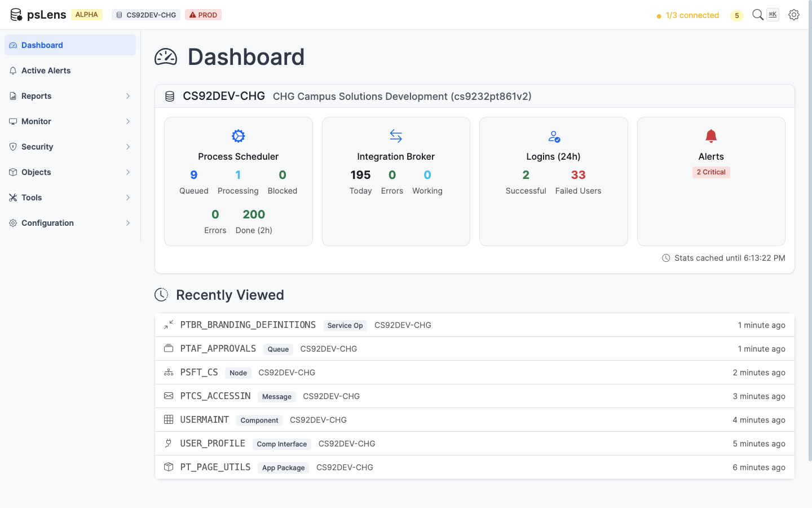Open Active Alerts in the sidebar
The image size is (812, 508).
point(70,71)
